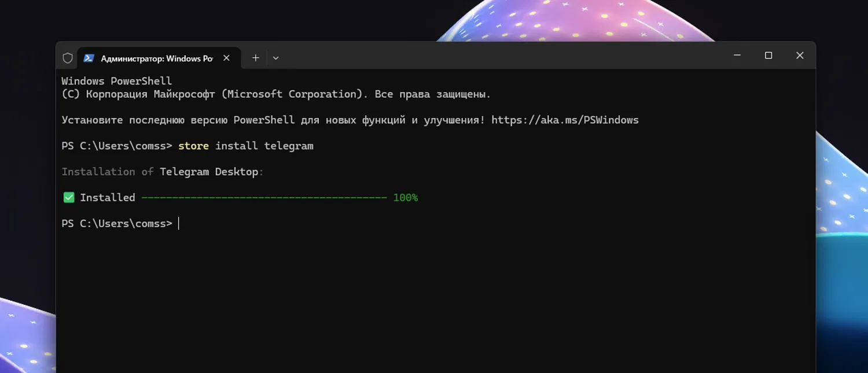Click the yellow 'store' command word
Screen dimensions: 868x373
193,146
